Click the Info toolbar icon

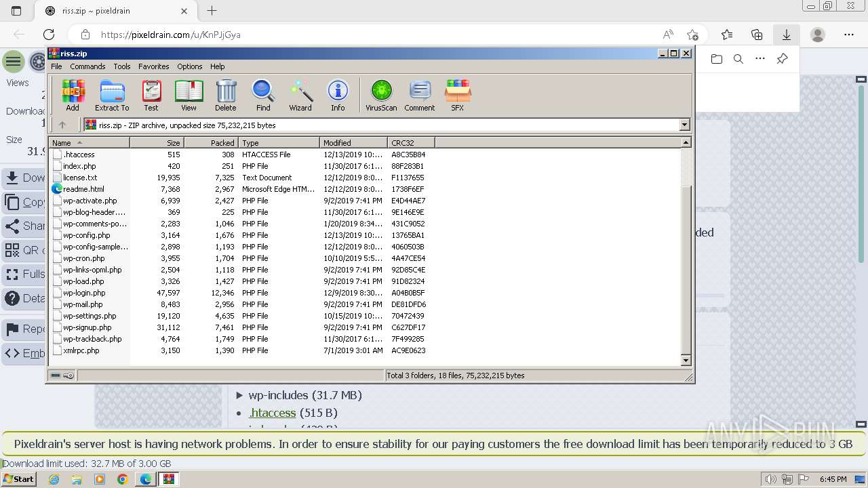point(338,95)
